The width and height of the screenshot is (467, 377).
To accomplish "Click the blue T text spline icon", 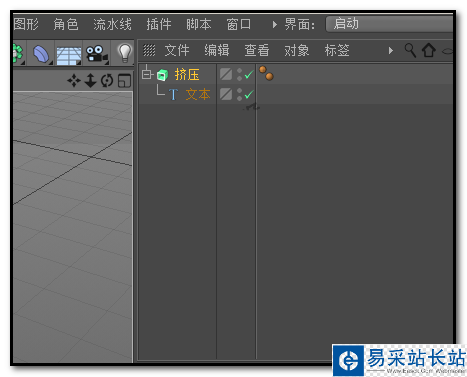I will [173, 95].
